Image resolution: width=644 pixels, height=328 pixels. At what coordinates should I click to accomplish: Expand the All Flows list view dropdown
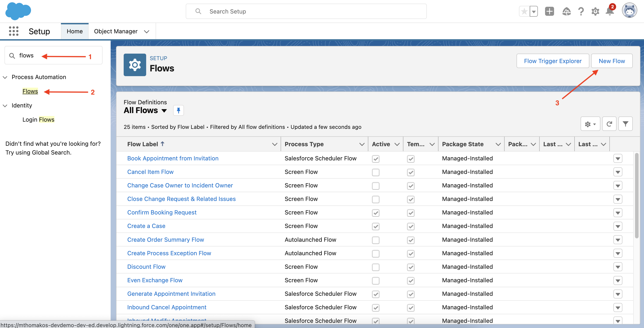[x=164, y=110]
